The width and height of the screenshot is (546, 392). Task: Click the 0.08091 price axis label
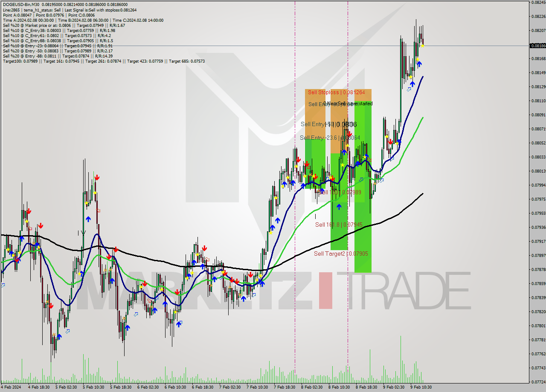pos(538,115)
